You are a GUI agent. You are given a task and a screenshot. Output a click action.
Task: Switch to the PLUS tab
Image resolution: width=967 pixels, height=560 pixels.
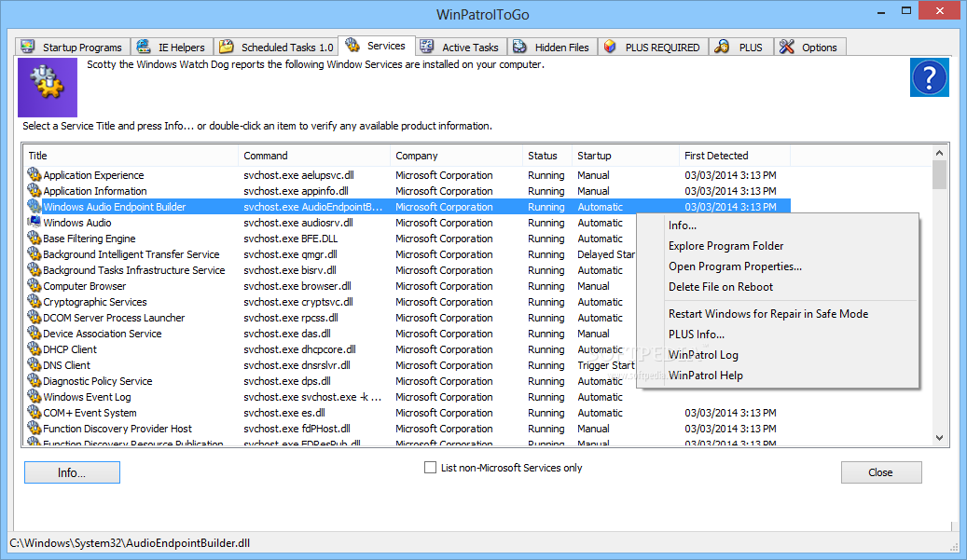tap(740, 47)
